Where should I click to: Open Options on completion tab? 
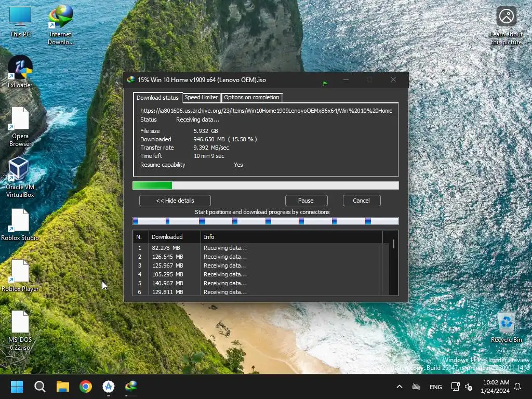pos(251,97)
